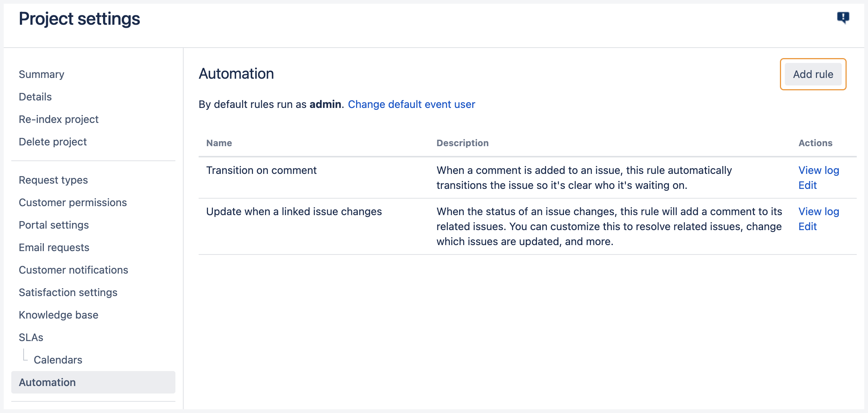Navigate to Customer permissions
Image resolution: width=868 pixels, height=413 pixels.
tap(73, 202)
